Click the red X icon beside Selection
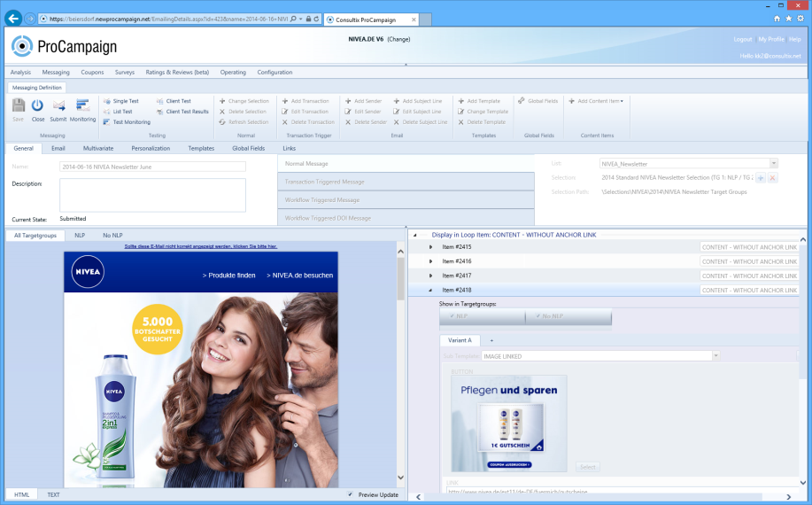This screenshot has height=505, width=812. [772, 178]
